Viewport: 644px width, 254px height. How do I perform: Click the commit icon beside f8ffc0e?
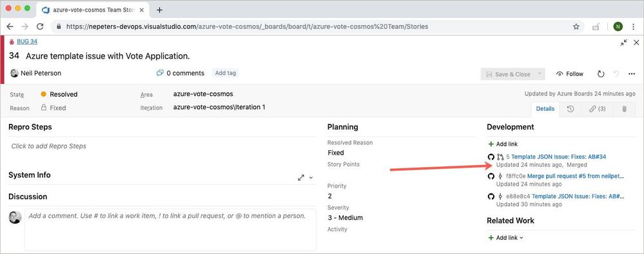click(x=500, y=176)
